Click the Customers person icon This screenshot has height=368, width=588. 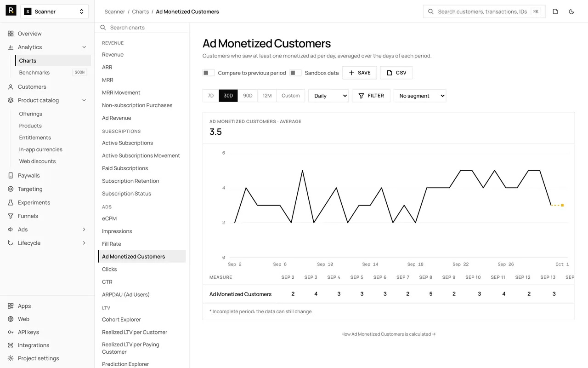[11, 87]
